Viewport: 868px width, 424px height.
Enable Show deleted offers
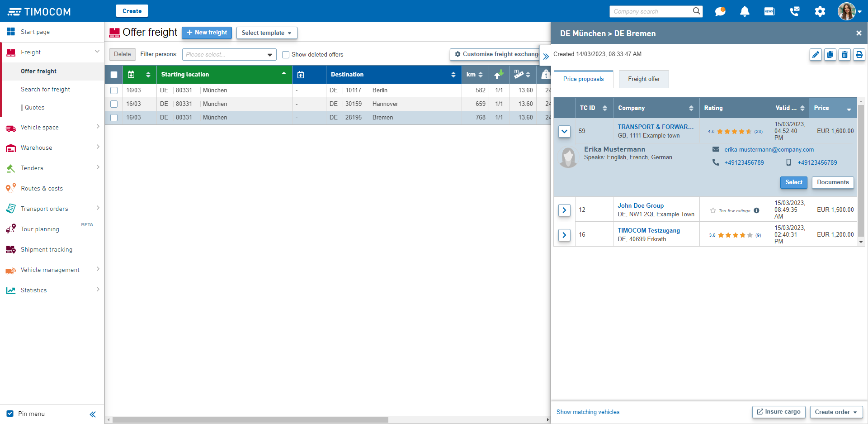click(x=286, y=54)
